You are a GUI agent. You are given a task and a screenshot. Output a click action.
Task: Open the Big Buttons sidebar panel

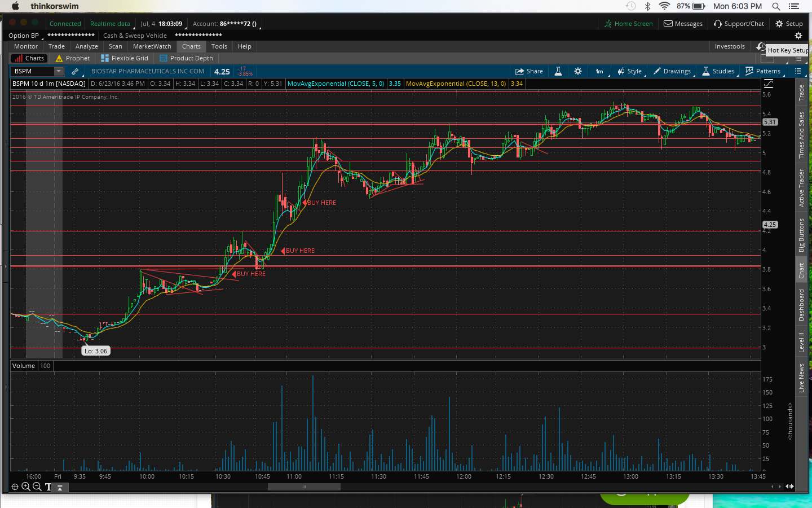pos(801,235)
